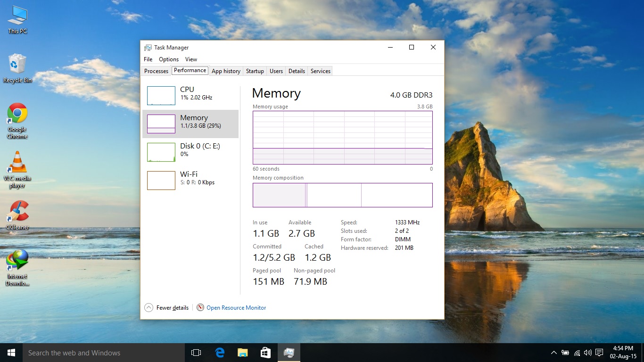The height and width of the screenshot is (362, 644).
Task: Collapse Task Manager with Fewer details
Action: click(166, 308)
